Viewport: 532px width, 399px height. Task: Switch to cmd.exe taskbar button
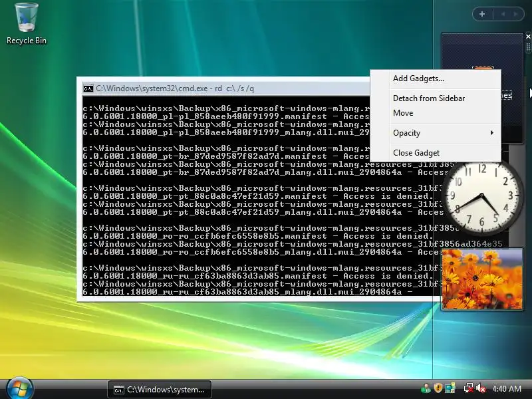160,390
